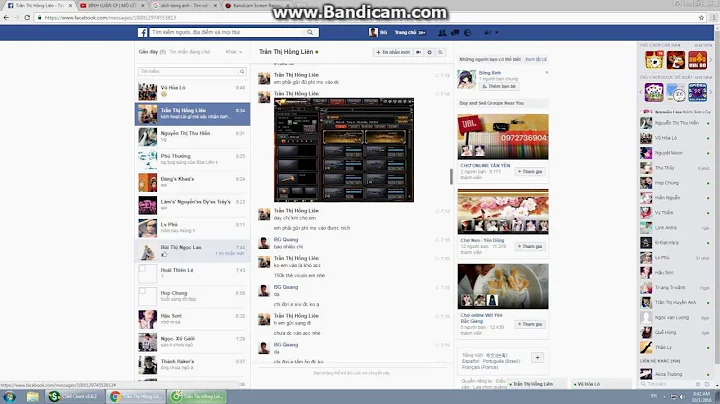Open conversation with Nguyễn Thị Thu Hiền

point(192,136)
